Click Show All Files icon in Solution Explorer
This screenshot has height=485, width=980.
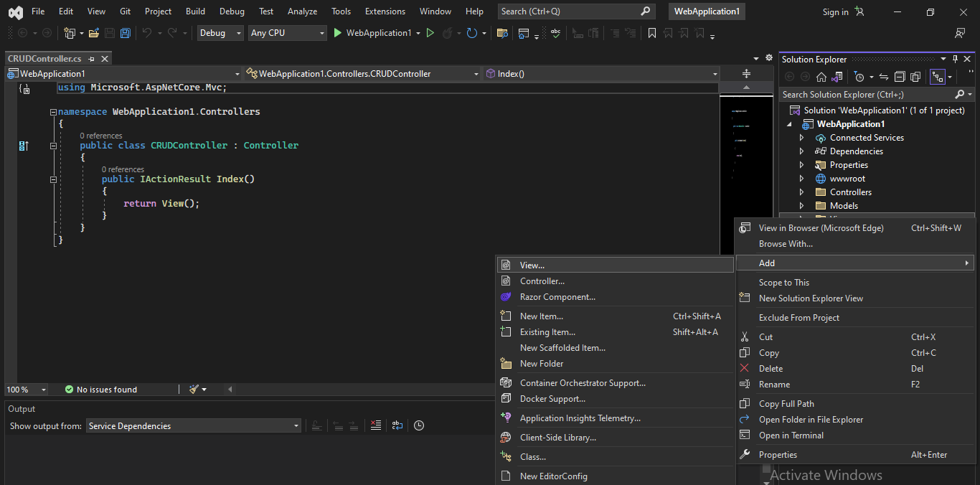click(x=915, y=77)
